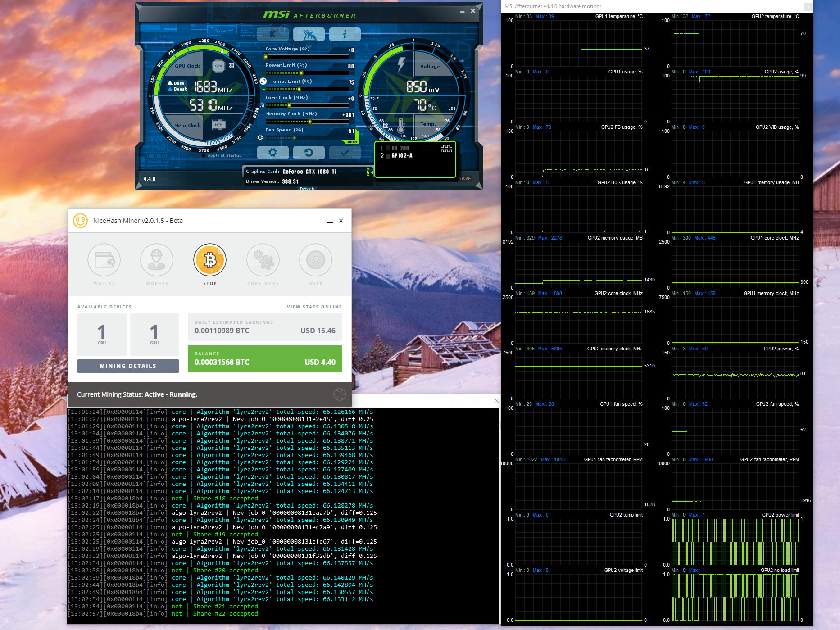Open the Afterburner information button
The height and width of the screenshot is (630, 840).
click(x=345, y=34)
